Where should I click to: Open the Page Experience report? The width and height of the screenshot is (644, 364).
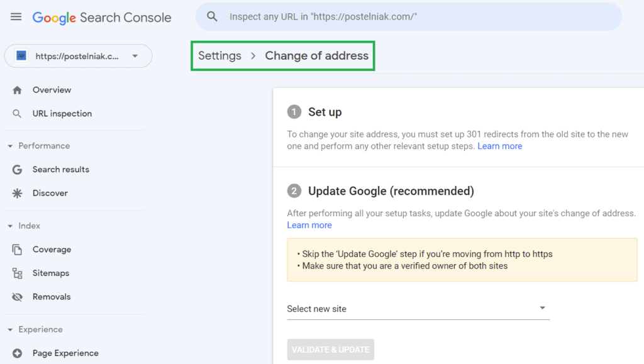click(x=65, y=353)
